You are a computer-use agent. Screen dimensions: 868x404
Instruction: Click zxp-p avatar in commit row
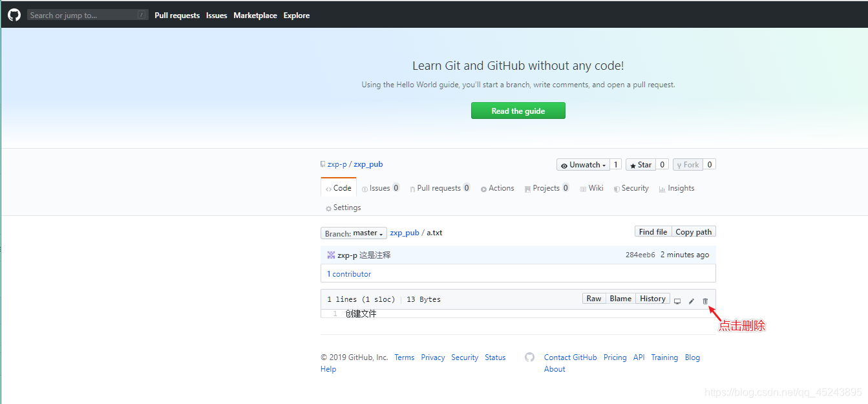click(331, 255)
